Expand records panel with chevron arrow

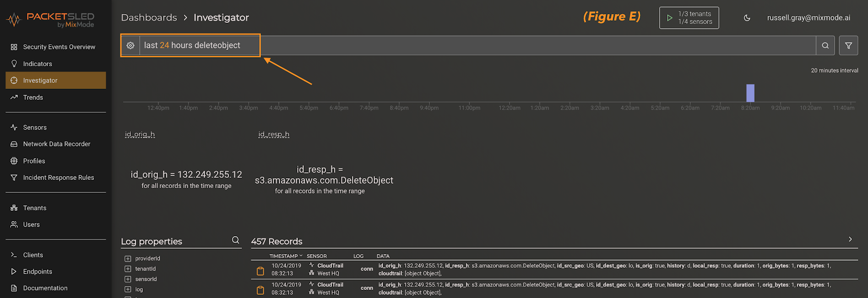(850, 239)
